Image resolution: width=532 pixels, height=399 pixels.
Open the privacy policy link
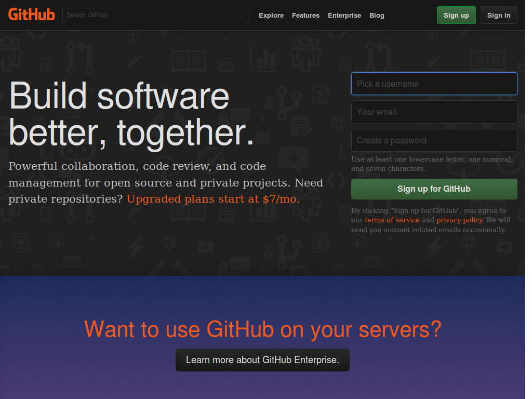pos(459,220)
